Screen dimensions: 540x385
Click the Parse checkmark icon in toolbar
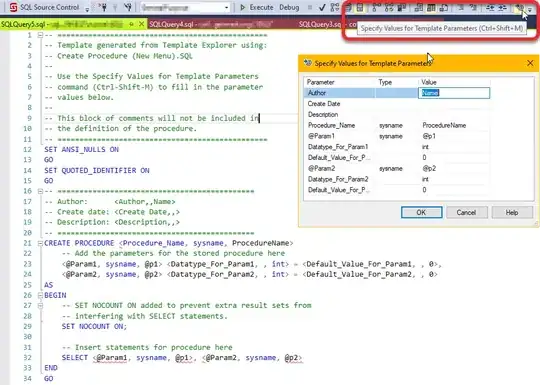(322, 7)
